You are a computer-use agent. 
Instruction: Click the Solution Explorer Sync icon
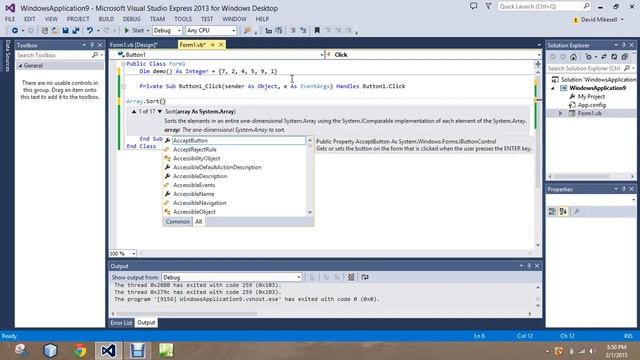click(x=604, y=57)
